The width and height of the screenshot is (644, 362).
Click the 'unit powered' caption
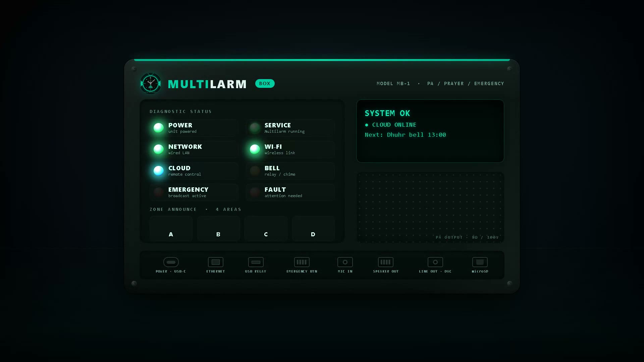182,131
